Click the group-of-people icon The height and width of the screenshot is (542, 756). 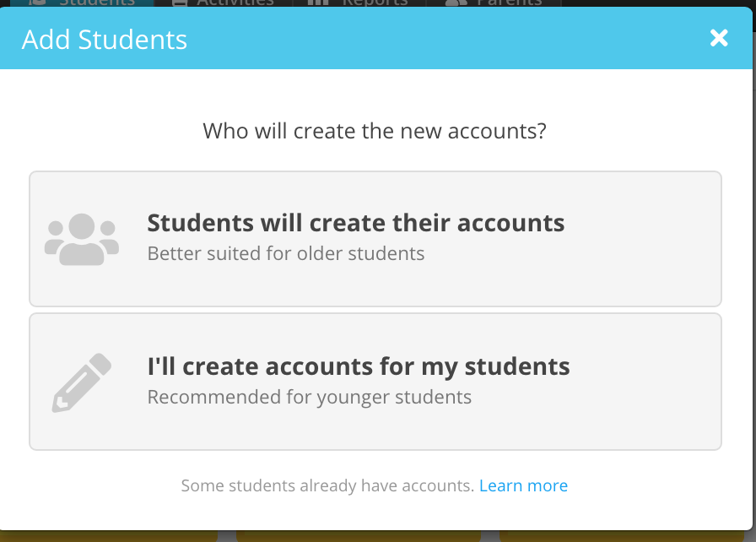point(82,239)
